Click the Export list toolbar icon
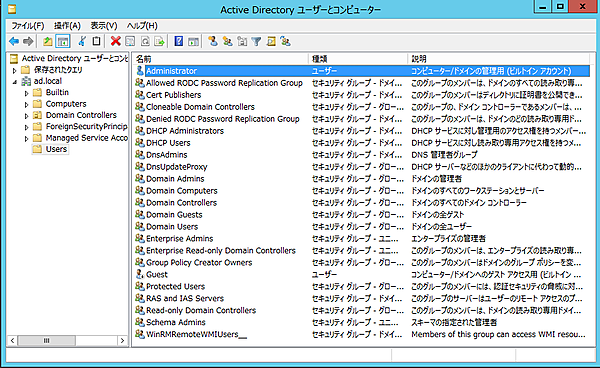The image size is (600, 368). pos(160,41)
